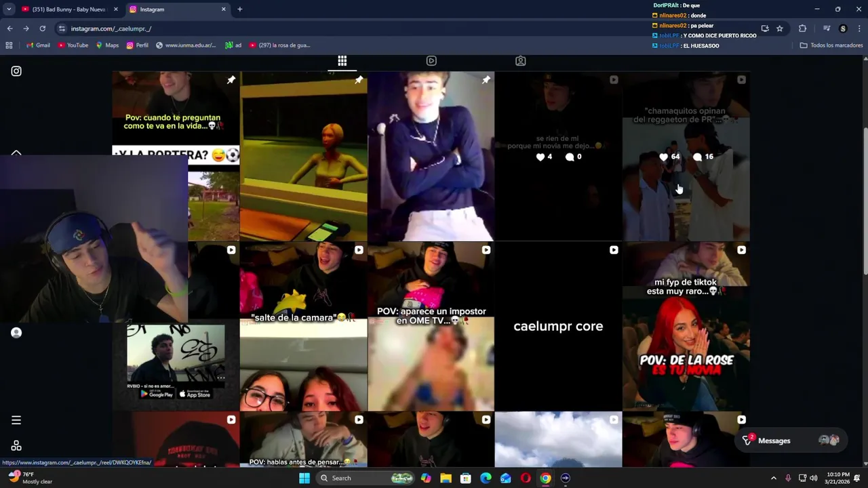Open the Chrome extensions puzzle icon

(x=803, y=28)
